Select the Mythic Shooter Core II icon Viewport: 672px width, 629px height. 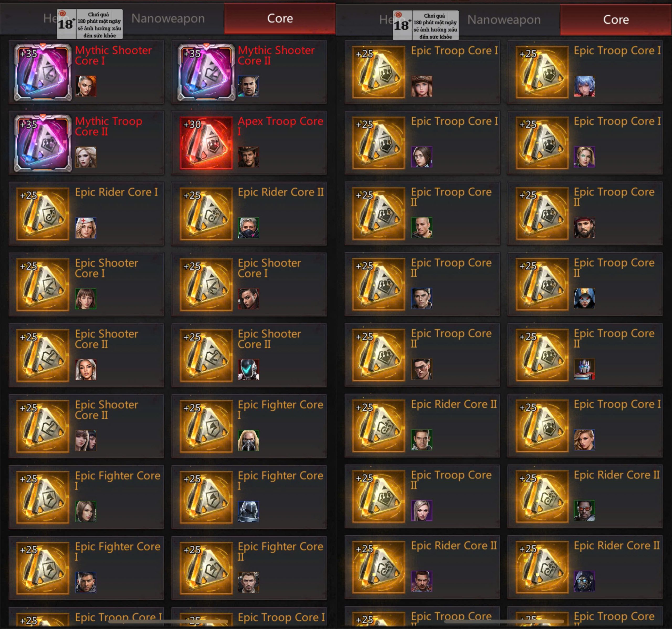pos(206,72)
